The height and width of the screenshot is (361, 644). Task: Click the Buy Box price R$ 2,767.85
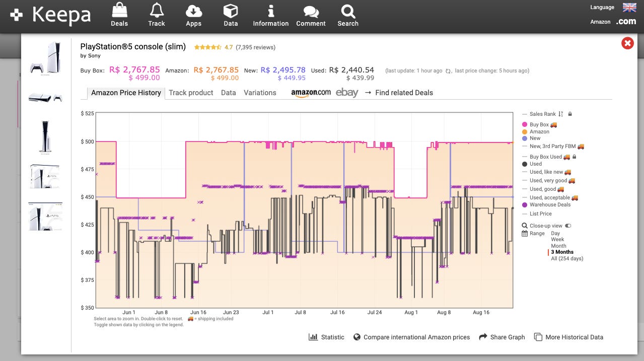tap(134, 70)
